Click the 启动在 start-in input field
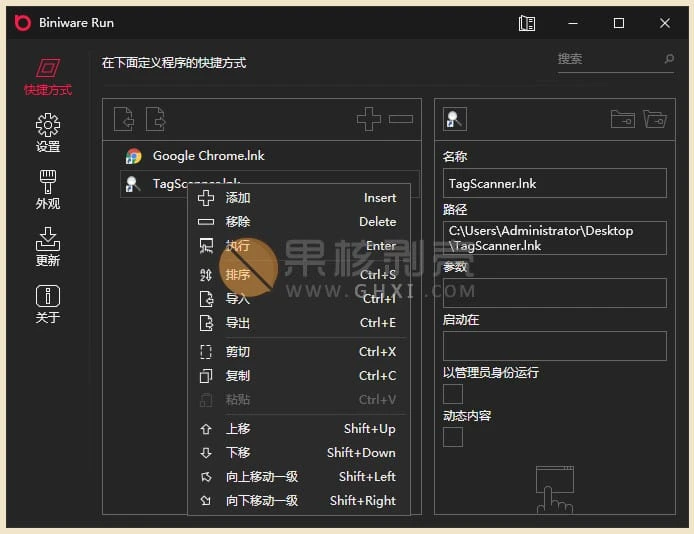Image resolution: width=694 pixels, height=534 pixels. point(555,346)
